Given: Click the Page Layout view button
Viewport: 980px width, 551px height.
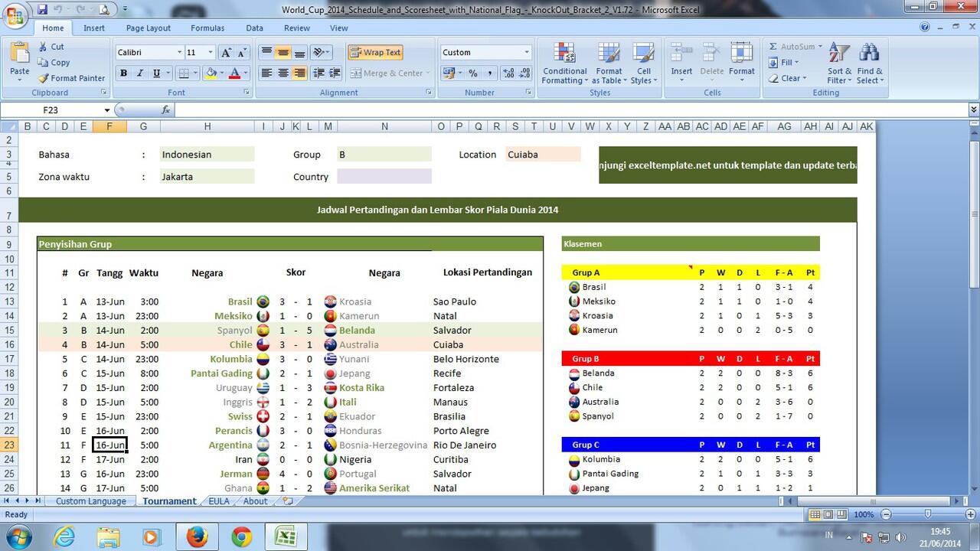Looking at the screenshot, I should [x=828, y=514].
